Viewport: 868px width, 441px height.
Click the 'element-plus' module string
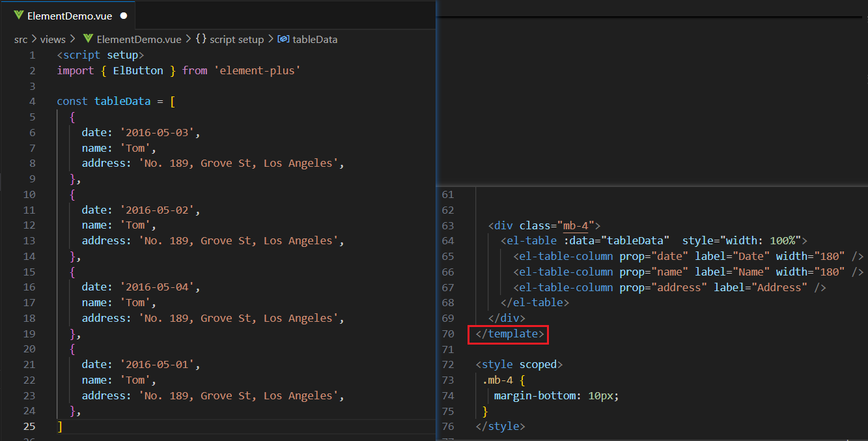click(257, 70)
